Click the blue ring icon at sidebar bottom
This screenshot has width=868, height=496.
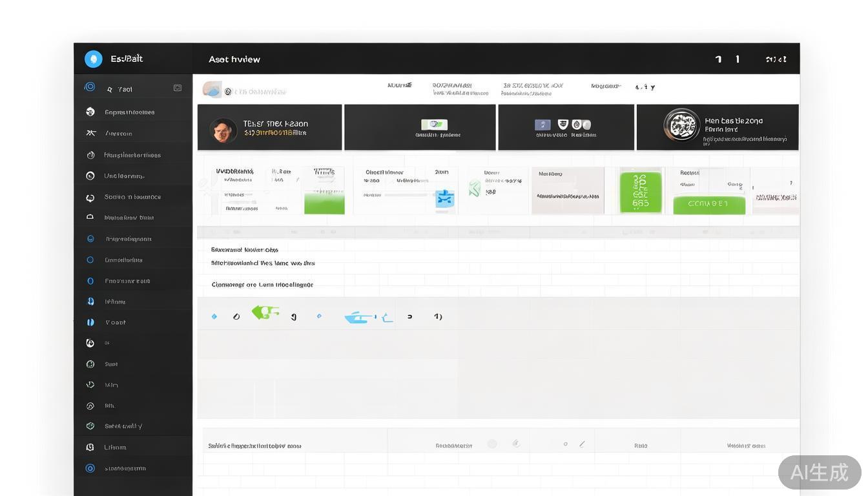(x=90, y=468)
